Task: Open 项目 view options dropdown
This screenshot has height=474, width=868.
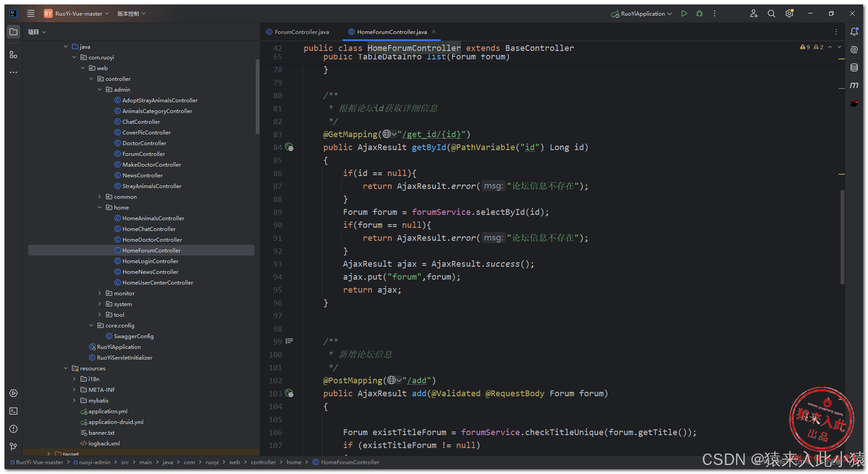Action: [x=37, y=32]
